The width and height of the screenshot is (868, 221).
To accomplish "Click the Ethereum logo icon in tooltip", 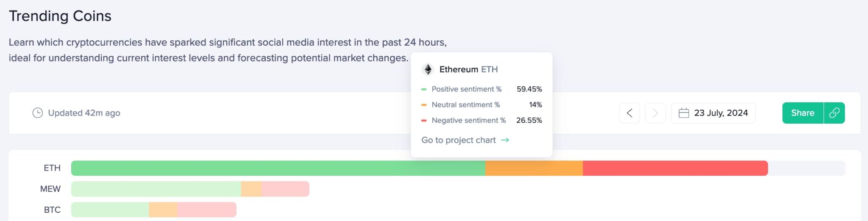I will pyautogui.click(x=428, y=69).
